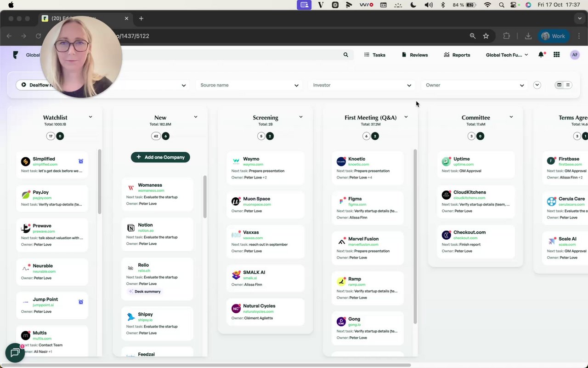The height and width of the screenshot is (368, 588).
Task: Click the Figma company logo
Action: (x=341, y=201)
